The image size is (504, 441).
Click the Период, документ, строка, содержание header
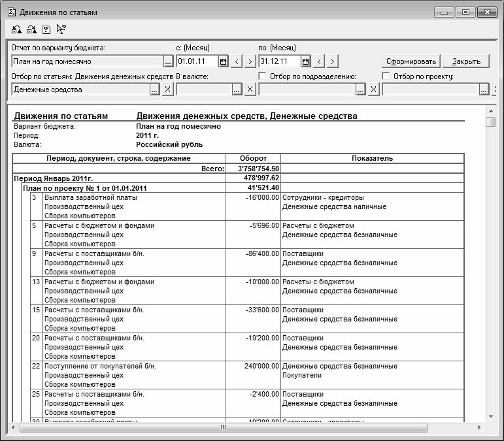point(118,158)
